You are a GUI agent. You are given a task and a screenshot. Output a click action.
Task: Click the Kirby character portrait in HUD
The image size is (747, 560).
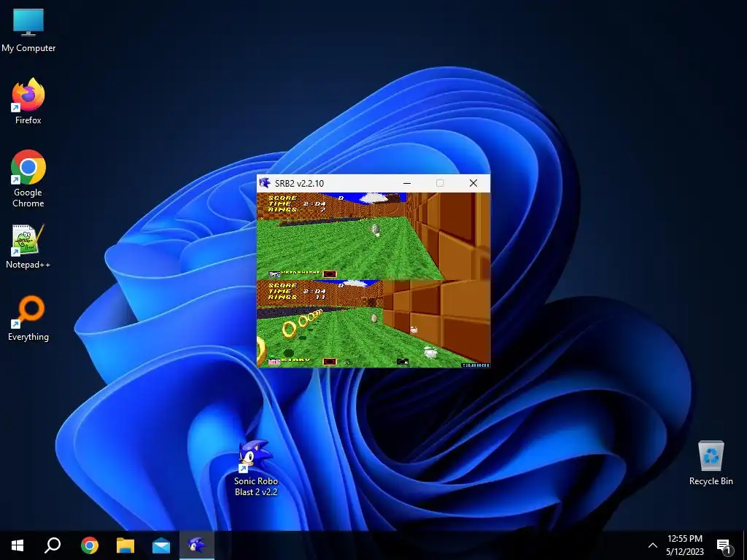pyautogui.click(x=274, y=362)
